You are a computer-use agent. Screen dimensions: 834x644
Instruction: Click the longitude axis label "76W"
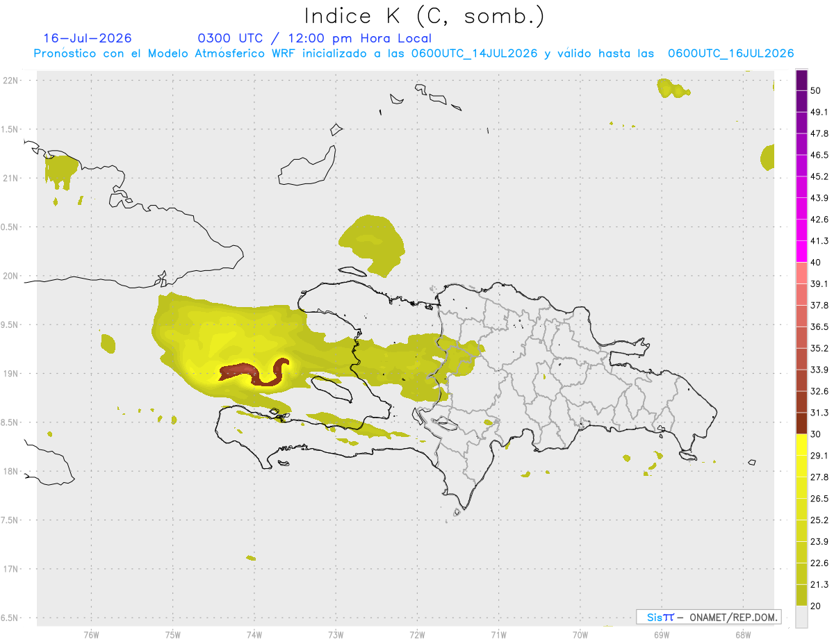pos(91,635)
